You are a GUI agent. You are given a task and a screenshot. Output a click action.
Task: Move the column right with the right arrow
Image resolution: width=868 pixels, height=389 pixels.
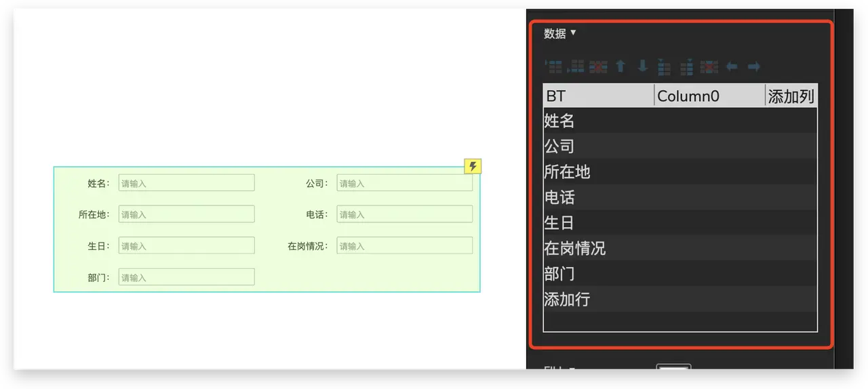click(753, 66)
